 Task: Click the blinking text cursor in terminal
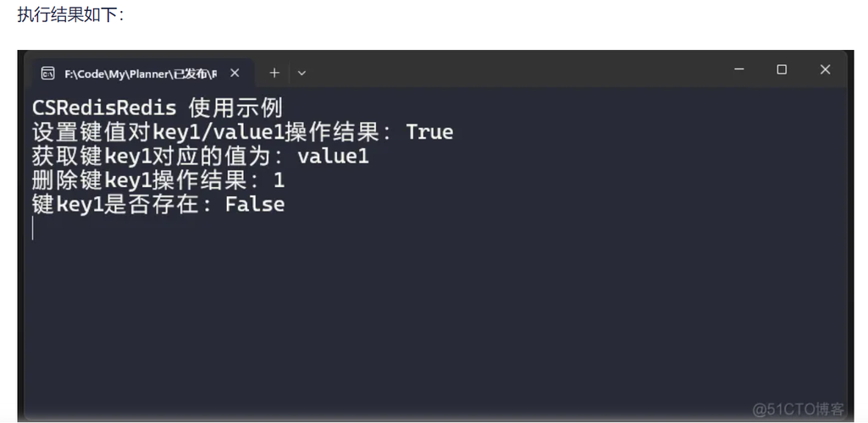point(33,228)
